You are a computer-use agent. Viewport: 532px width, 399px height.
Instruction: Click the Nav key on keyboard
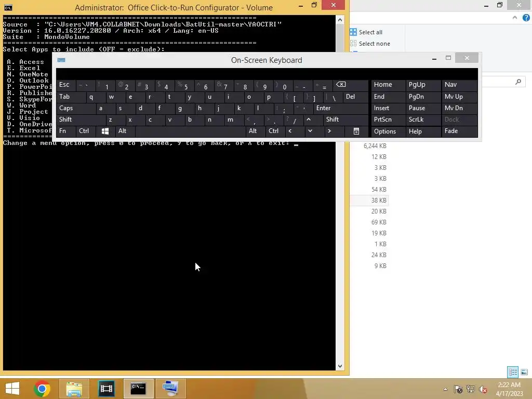pos(459,85)
